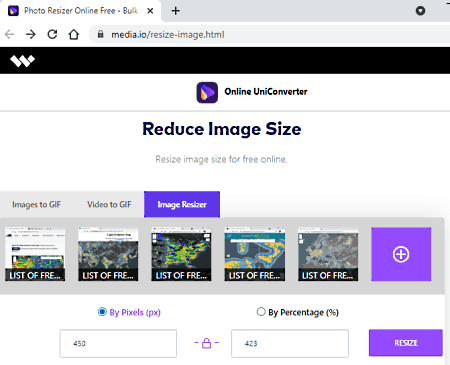The height and width of the screenshot is (365, 450).
Task: Click the address bar URL media.io/resize-image.html
Action: click(168, 34)
